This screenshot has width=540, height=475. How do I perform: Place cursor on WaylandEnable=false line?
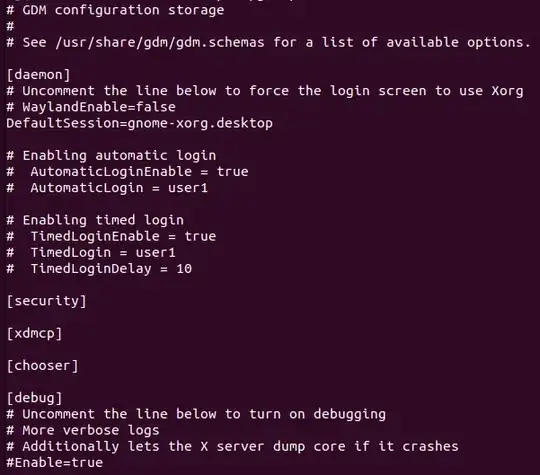coord(91,107)
